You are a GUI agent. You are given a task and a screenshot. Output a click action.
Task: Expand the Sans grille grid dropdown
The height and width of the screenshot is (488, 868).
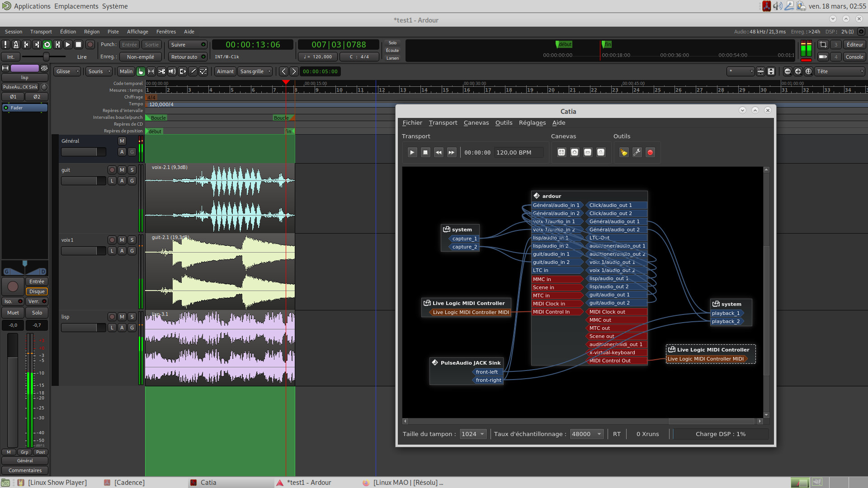(256, 71)
